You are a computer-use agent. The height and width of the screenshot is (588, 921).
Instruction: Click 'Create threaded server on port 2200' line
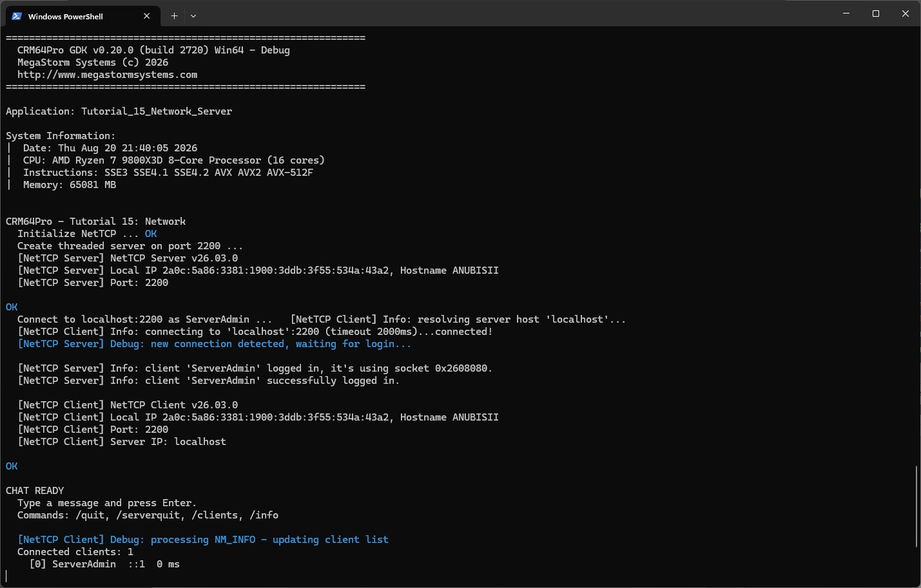(x=130, y=246)
